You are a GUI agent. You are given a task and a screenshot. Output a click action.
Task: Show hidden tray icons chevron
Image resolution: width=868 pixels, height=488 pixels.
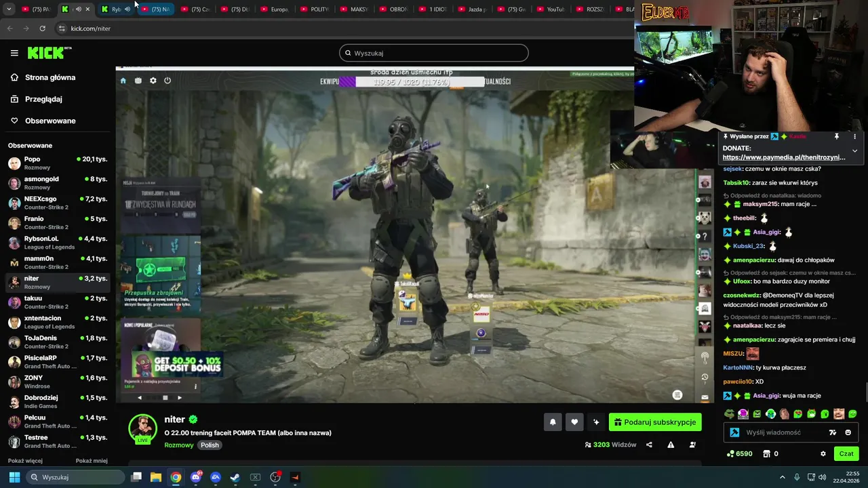(x=782, y=477)
